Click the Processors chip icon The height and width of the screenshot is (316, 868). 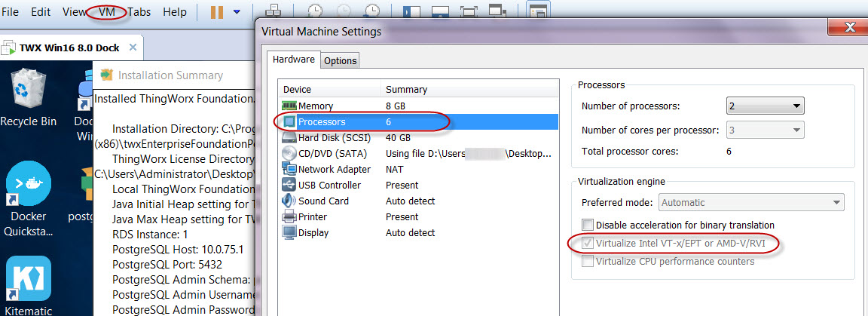coord(289,121)
